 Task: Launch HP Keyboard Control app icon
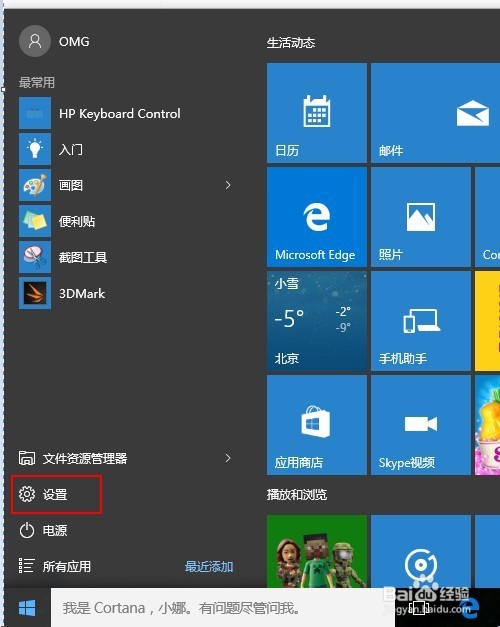tap(35, 113)
